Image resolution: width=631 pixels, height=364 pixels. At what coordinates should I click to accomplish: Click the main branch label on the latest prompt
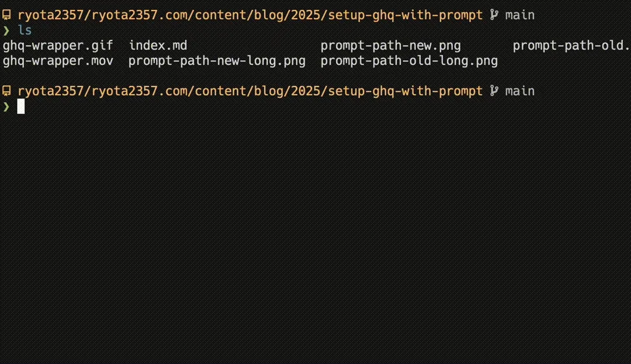tap(520, 91)
